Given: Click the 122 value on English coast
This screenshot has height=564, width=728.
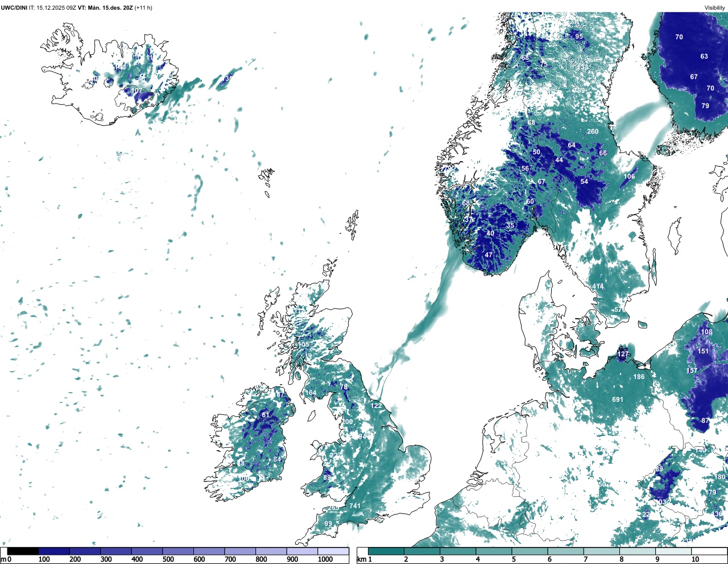Looking at the screenshot, I should [x=377, y=406].
